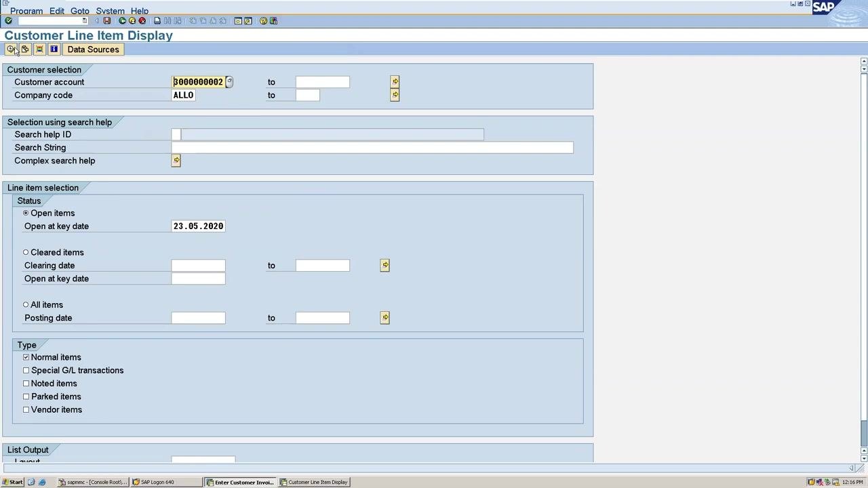Viewport: 868px width, 488px height.
Task: Click the Windows Start button
Action: tap(12, 482)
